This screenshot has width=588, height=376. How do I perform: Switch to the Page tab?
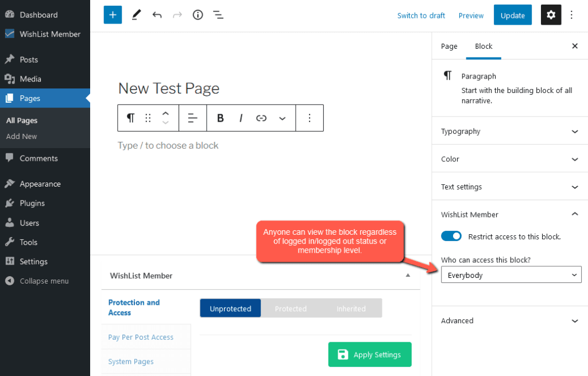(x=449, y=46)
